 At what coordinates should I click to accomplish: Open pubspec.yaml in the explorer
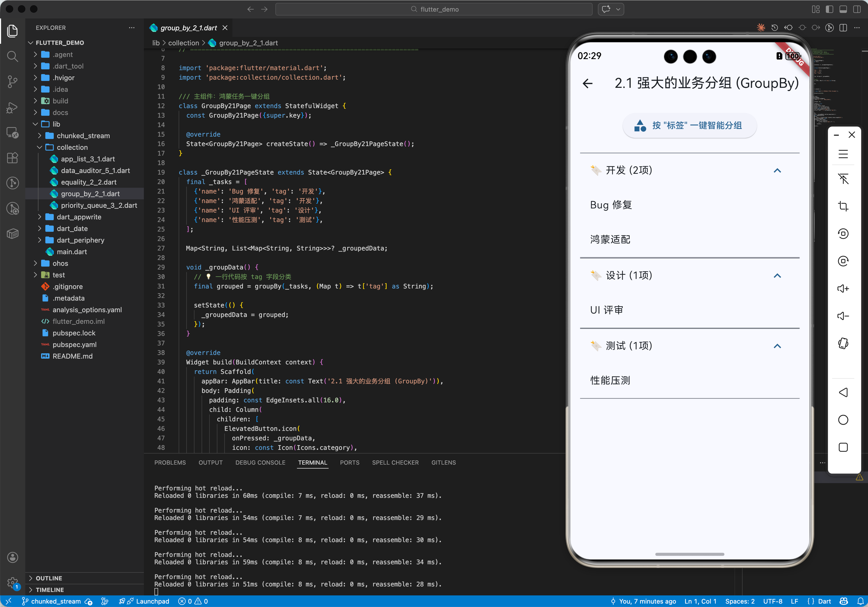[74, 345]
